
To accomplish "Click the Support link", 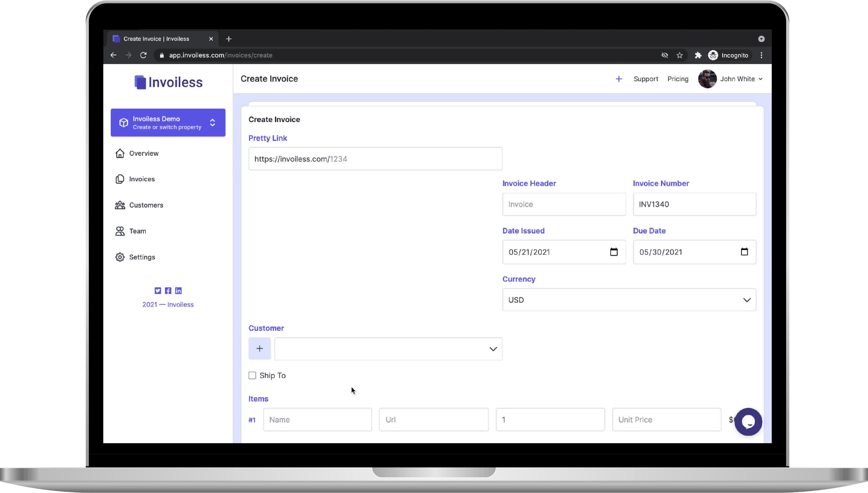I will [646, 79].
